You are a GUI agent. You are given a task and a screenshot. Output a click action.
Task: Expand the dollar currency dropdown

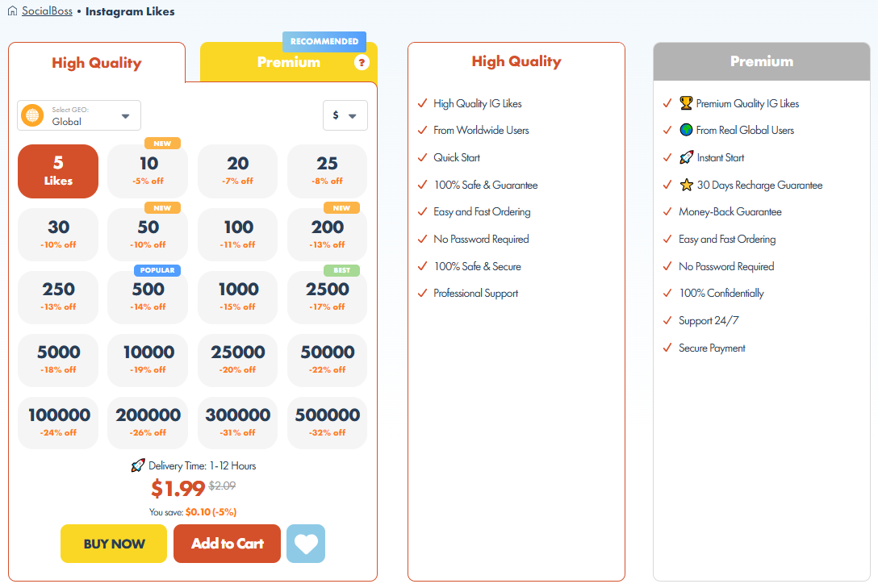click(345, 115)
